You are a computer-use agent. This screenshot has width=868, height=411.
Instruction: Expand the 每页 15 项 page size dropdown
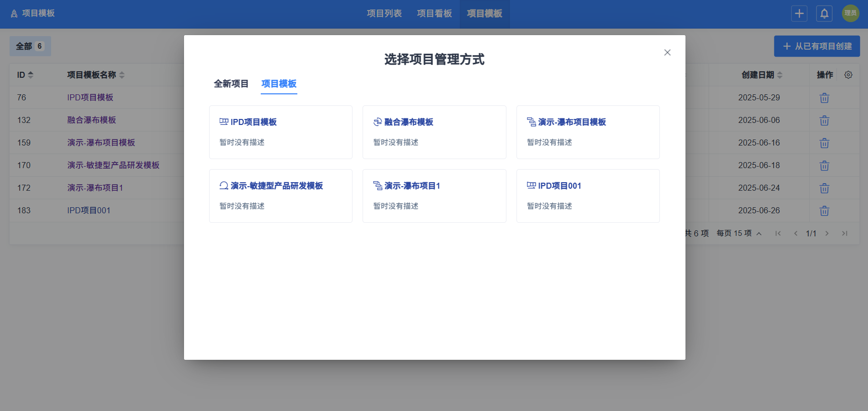click(x=739, y=233)
